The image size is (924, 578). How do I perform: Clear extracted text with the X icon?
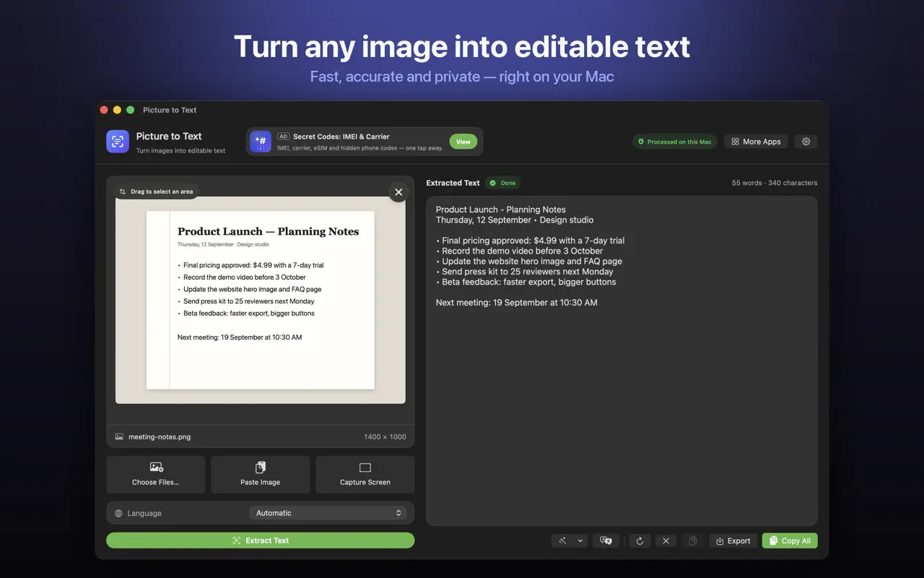(666, 540)
